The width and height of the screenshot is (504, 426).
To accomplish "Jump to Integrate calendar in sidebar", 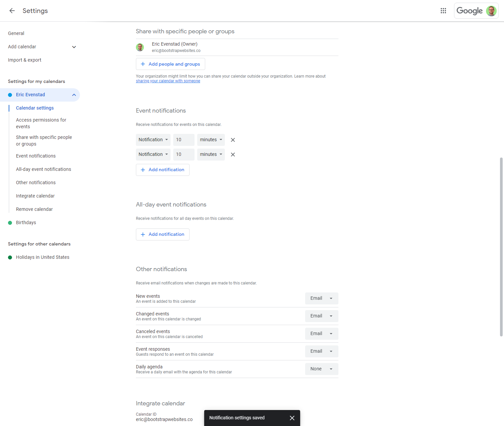I will tap(35, 196).
